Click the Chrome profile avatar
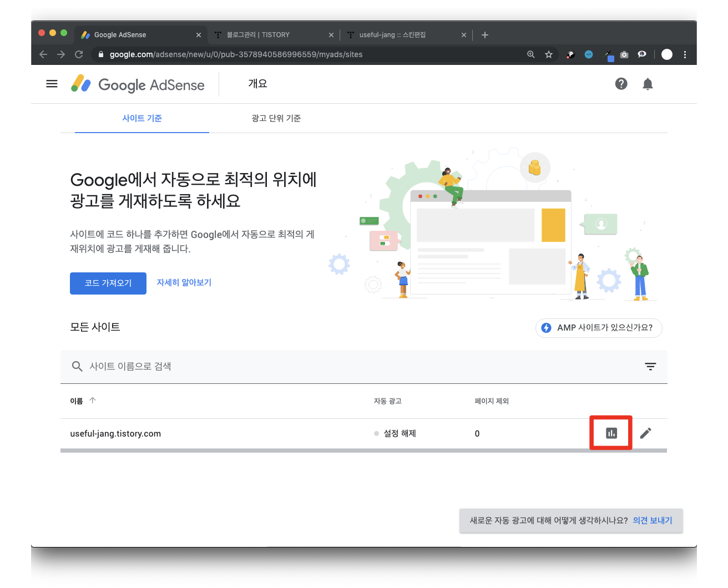The height and width of the screenshot is (588, 728). (667, 54)
